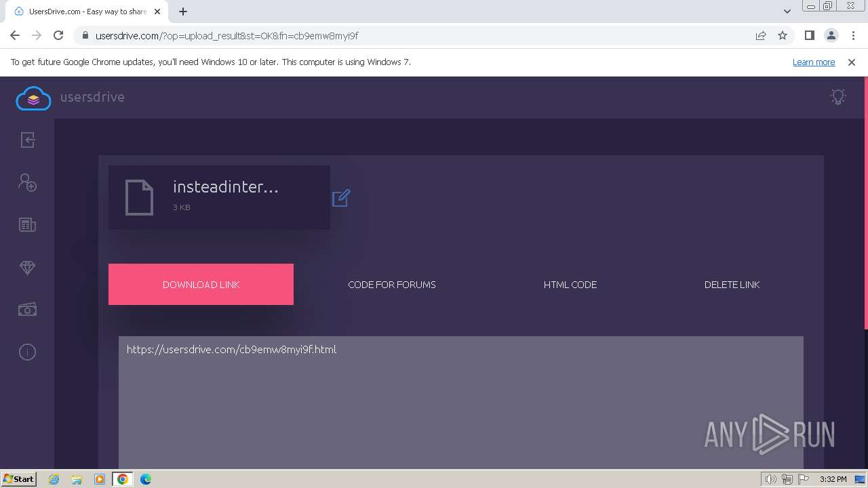Open a new browser tab

coord(183,12)
